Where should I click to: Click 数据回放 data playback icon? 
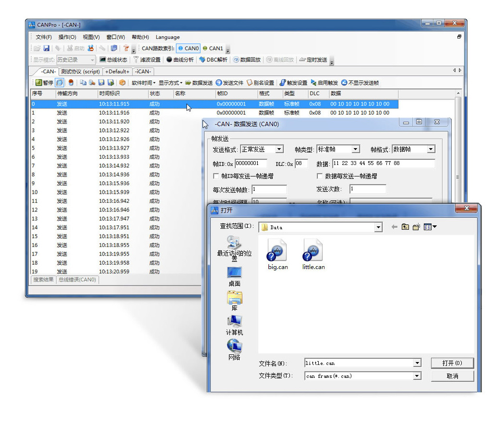pos(247,60)
